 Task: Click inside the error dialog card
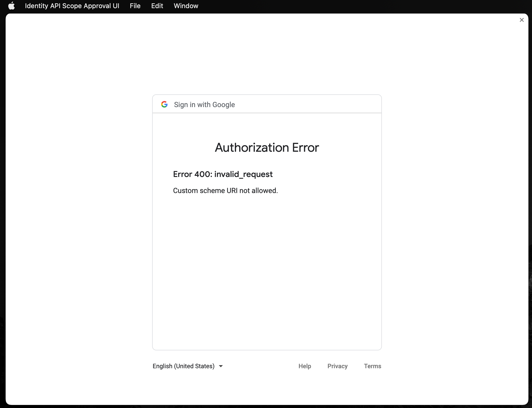(267, 255)
